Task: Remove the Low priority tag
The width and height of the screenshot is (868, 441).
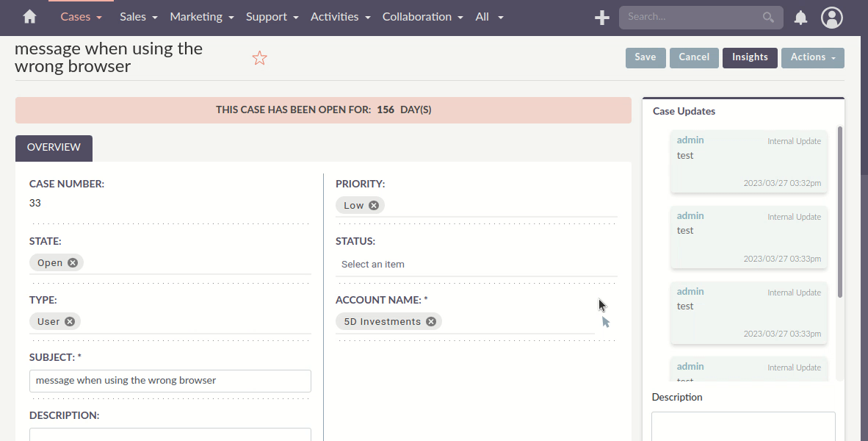Action: pyautogui.click(x=373, y=205)
